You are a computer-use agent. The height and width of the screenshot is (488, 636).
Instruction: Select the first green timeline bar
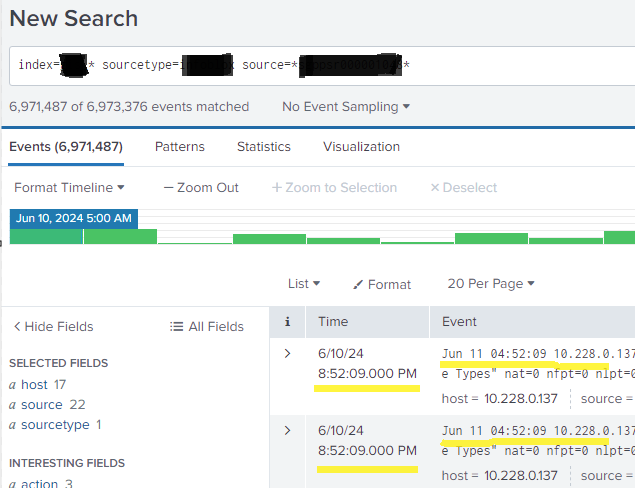click(x=46, y=236)
